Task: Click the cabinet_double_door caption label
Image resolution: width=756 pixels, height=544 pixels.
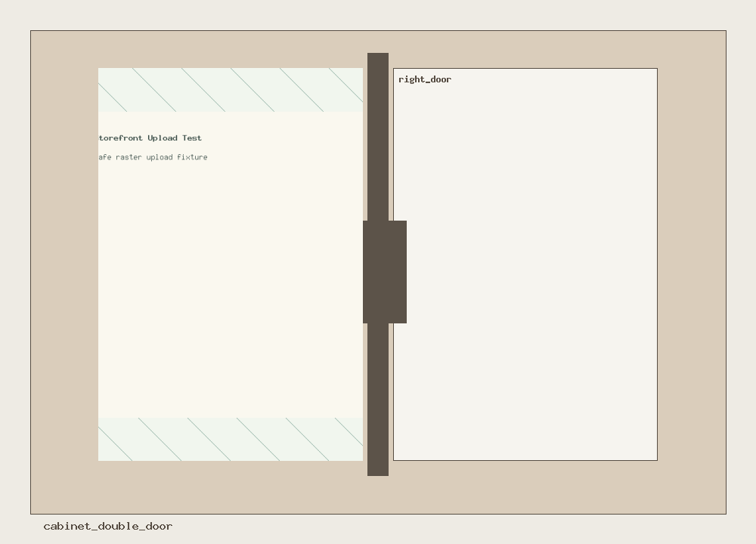Action: 108,526
